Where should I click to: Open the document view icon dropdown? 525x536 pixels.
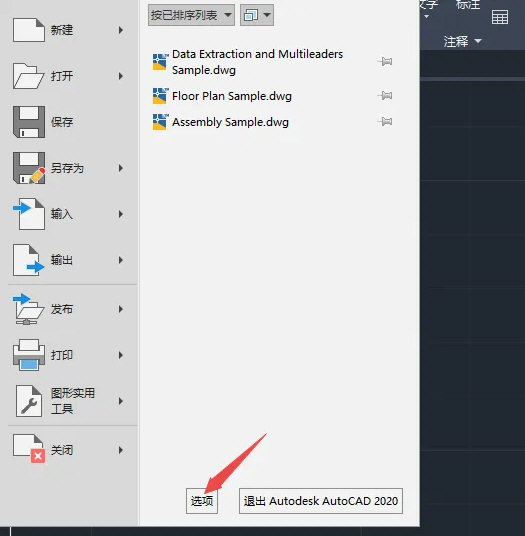(257, 15)
